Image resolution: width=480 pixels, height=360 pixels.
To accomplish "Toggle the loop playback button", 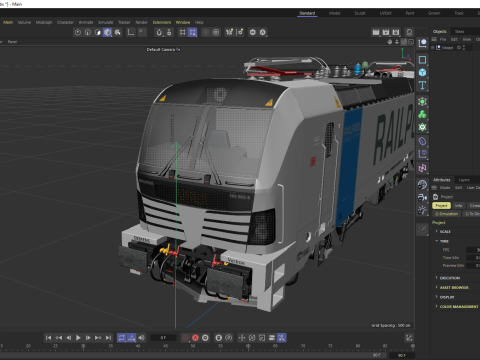I will tap(122, 338).
